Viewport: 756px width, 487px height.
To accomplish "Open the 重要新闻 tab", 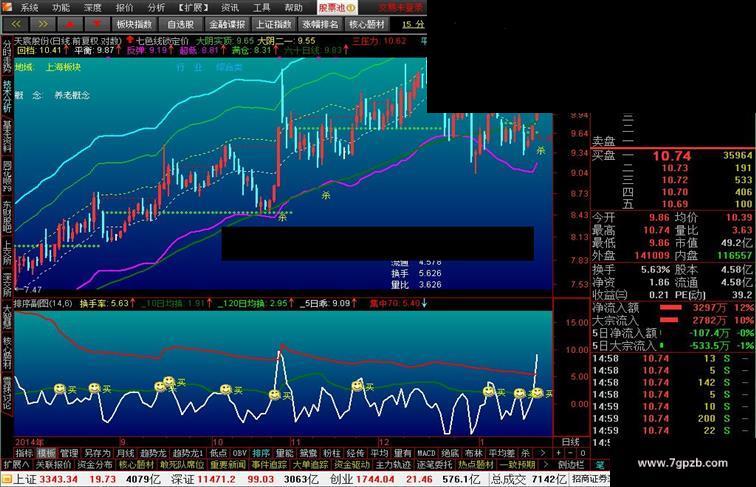I will click(228, 465).
